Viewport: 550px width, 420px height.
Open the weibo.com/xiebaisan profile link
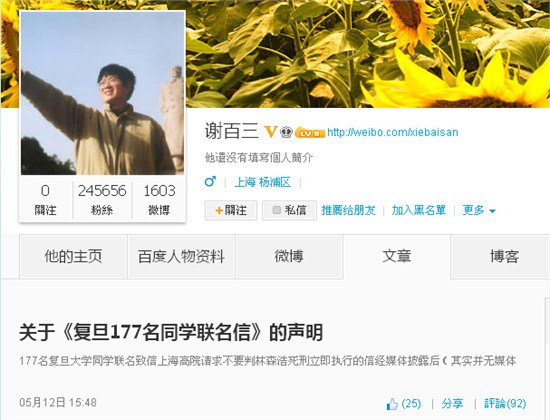coord(393,132)
